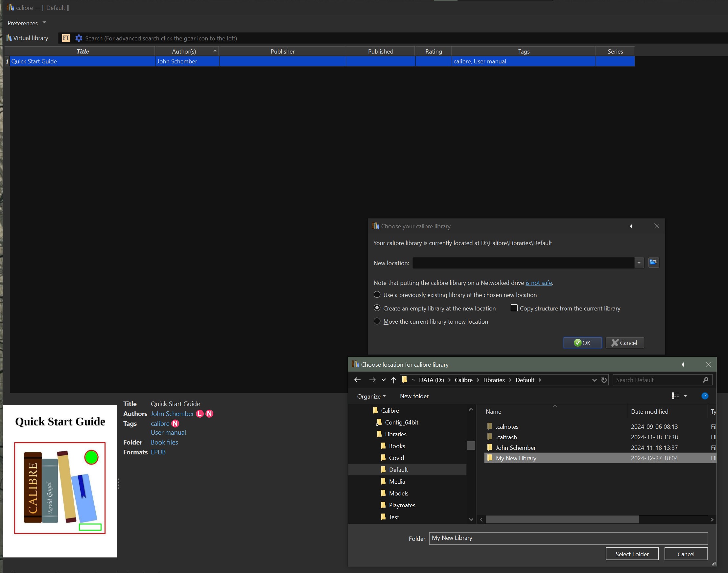728x573 pixels.
Task: Go up one folder level arrow
Action: [393, 380]
